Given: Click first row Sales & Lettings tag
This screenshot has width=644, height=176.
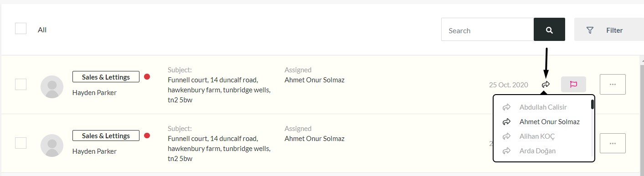Looking at the screenshot, I should (106, 77).
